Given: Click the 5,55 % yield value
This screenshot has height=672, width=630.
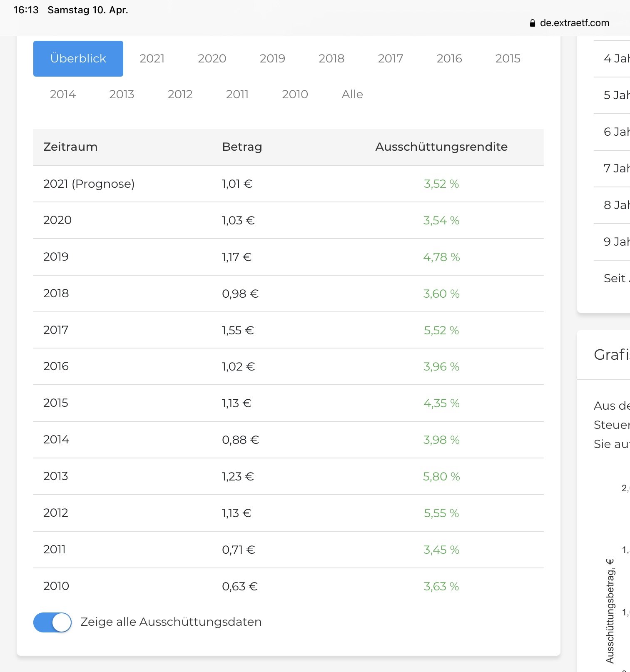Looking at the screenshot, I should pos(441,513).
